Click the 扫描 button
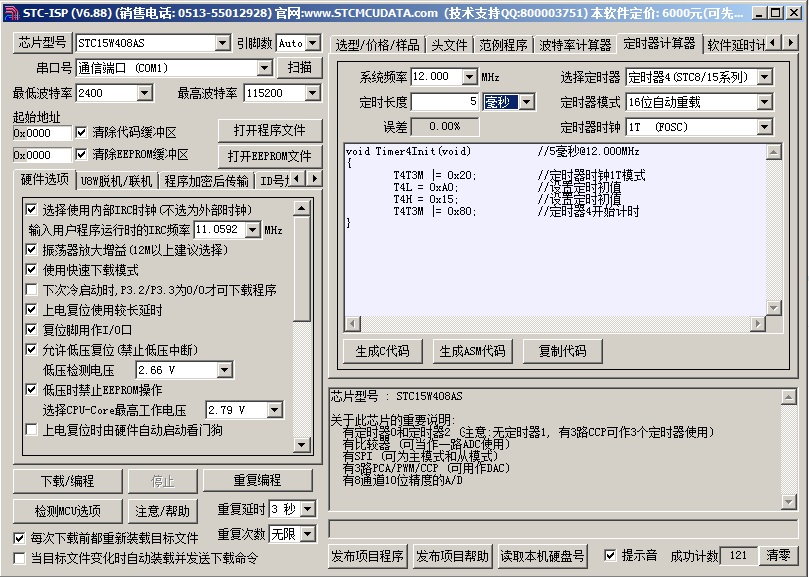The width and height of the screenshot is (809, 577). point(299,68)
